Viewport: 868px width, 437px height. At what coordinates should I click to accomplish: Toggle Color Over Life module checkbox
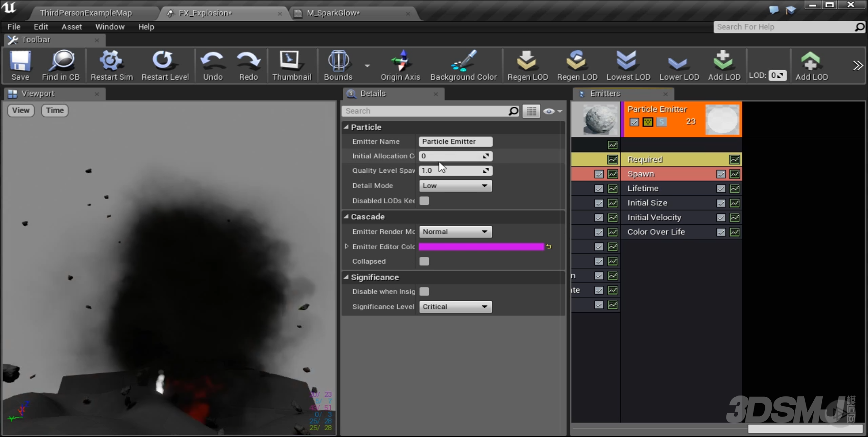click(x=721, y=232)
